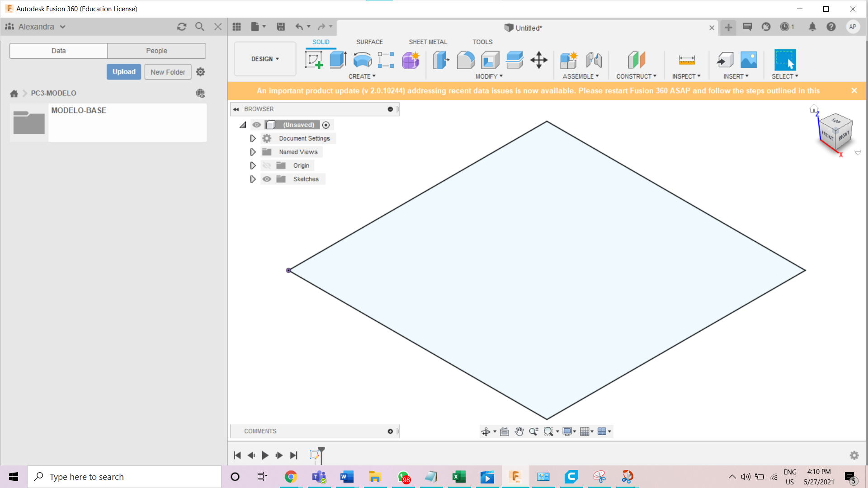
Task: Click the sketch feature in timeline
Action: (315, 455)
